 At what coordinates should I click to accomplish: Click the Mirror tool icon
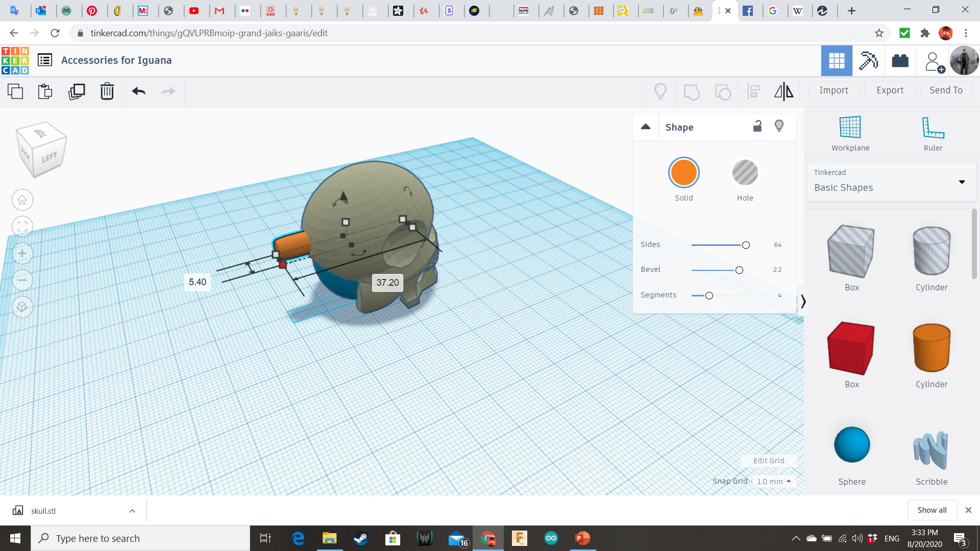click(784, 91)
